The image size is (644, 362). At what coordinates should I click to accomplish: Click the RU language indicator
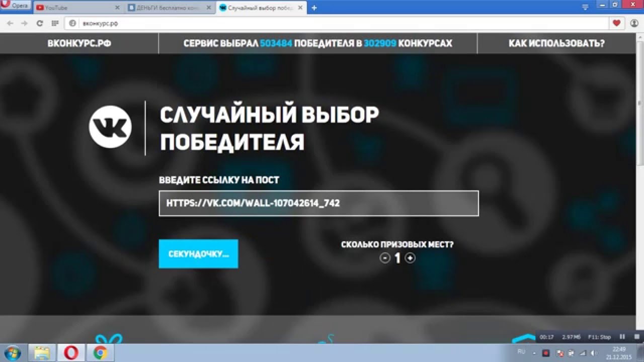[521, 351]
